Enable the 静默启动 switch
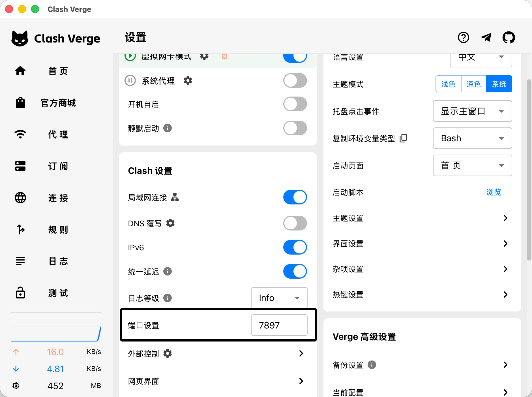This screenshot has height=397, width=532. (295, 128)
